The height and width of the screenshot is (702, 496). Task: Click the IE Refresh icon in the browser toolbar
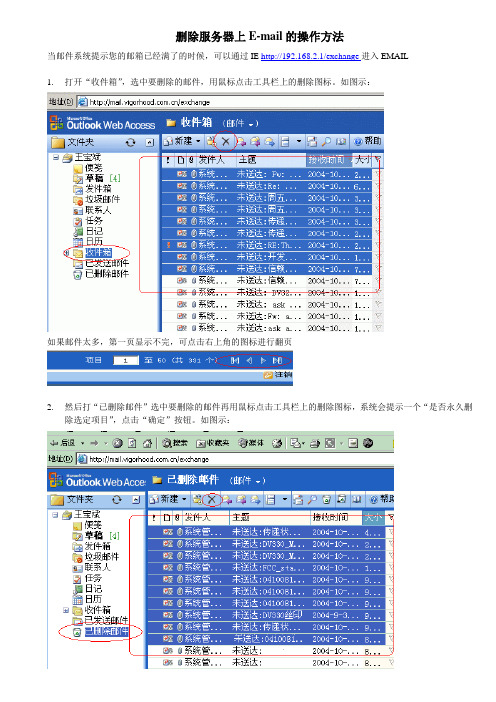pyautogui.click(x=132, y=443)
